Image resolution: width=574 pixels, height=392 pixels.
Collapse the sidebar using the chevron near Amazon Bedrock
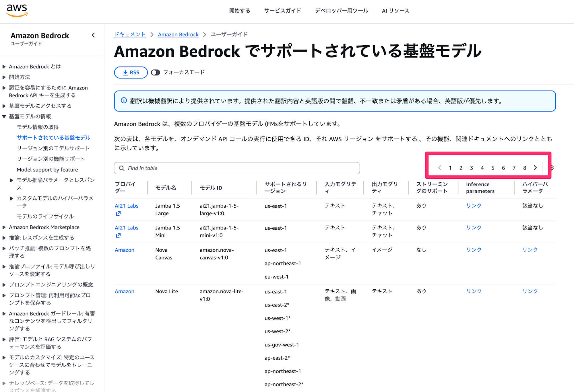pyautogui.click(x=93, y=35)
